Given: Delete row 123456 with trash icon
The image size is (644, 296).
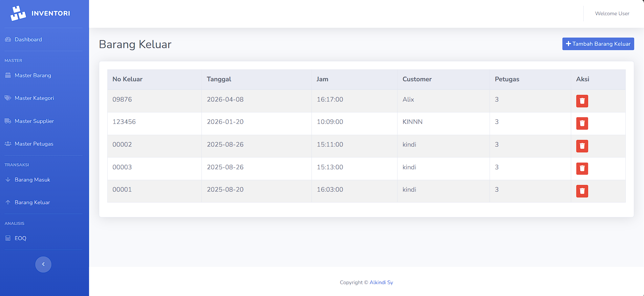Looking at the screenshot, I should (582, 123).
